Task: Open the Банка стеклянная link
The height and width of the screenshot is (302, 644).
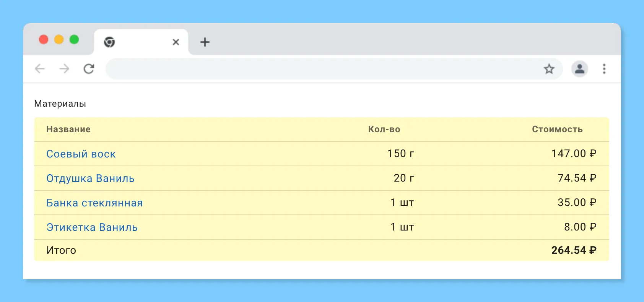Action: [94, 203]
